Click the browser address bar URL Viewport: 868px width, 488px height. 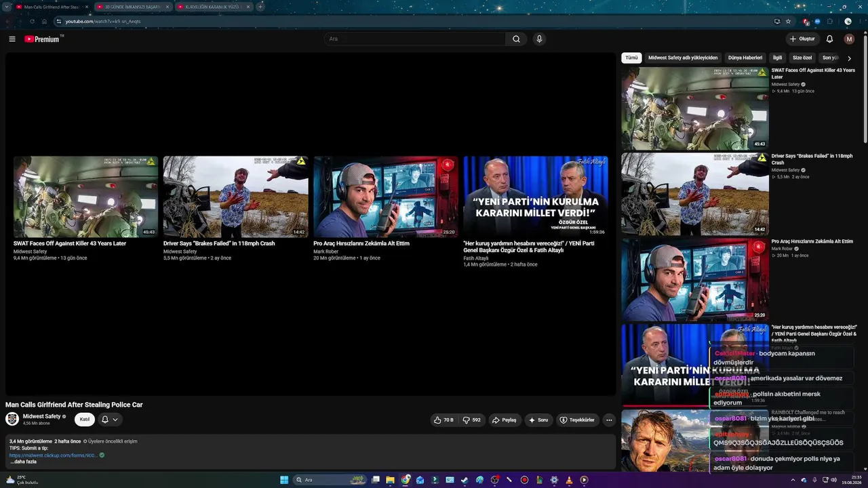[103, 21]
